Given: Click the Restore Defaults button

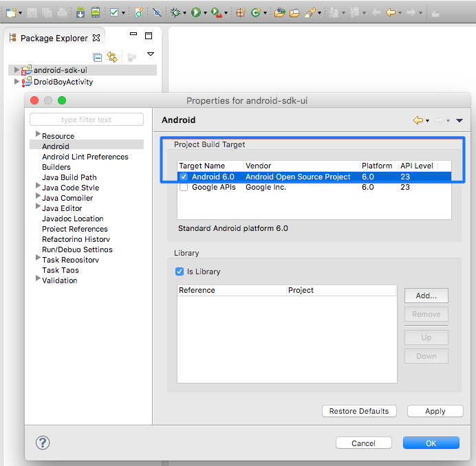Looking at the screenshot, I should pyautogui.click(x=359, y=411).
